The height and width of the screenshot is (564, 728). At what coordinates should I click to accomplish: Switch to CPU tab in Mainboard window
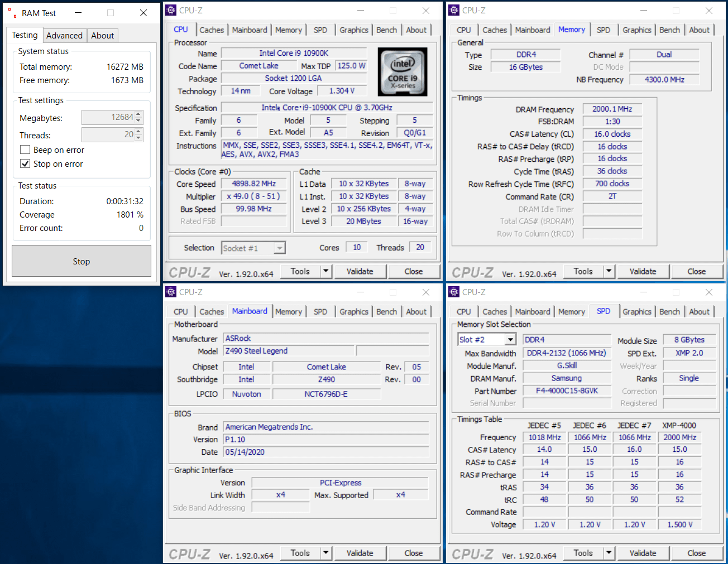coord(181,312)
